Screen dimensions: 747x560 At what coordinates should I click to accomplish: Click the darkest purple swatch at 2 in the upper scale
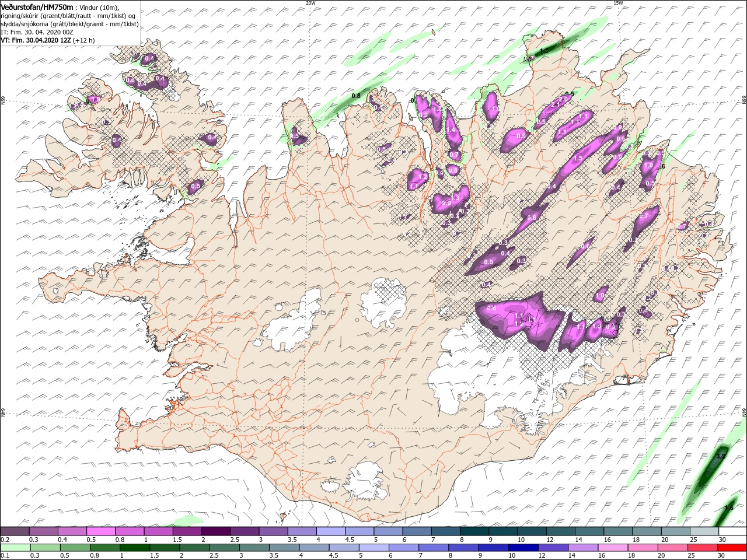[215, 531]
